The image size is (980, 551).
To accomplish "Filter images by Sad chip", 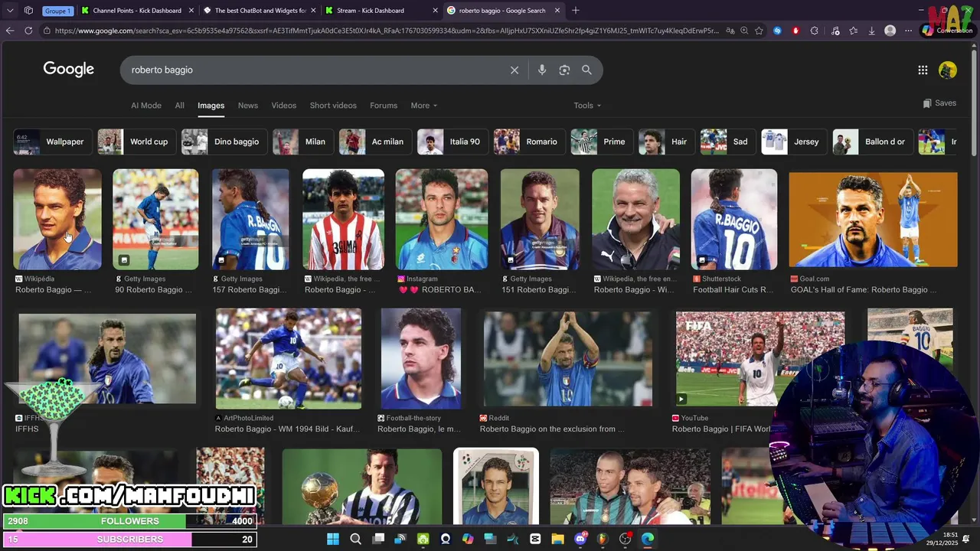I will pos(727,142).
